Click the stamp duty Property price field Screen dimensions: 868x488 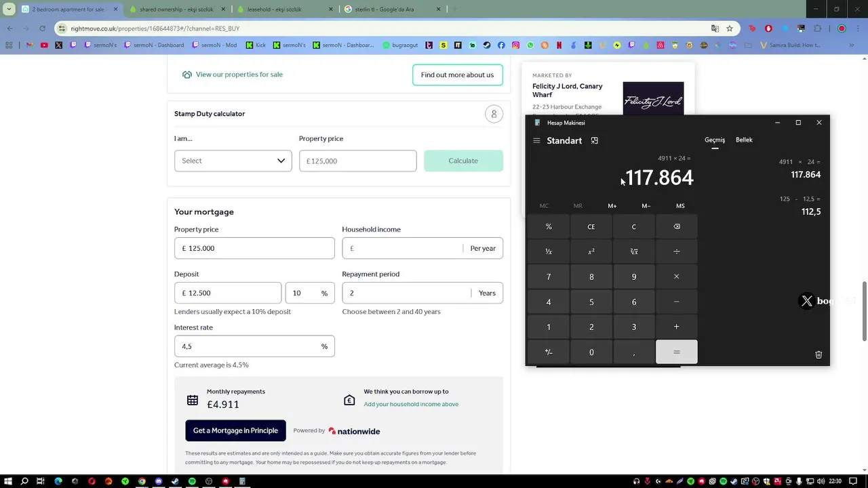tap(358, 161)
